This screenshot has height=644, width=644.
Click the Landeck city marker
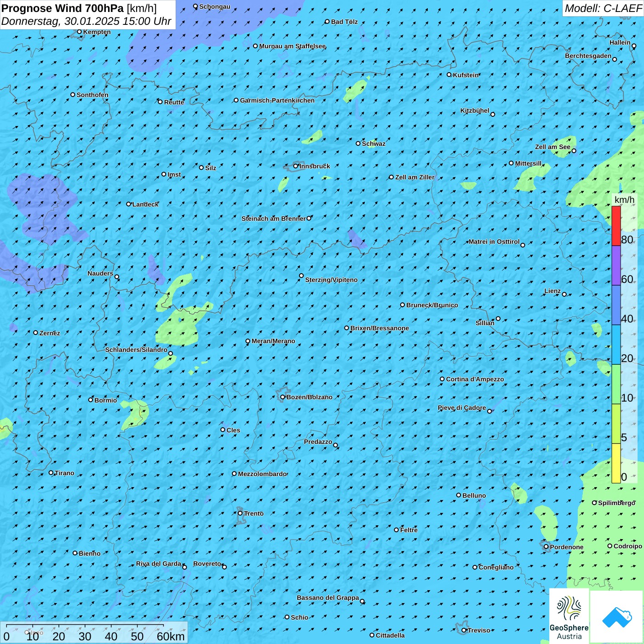coord(129,204)
